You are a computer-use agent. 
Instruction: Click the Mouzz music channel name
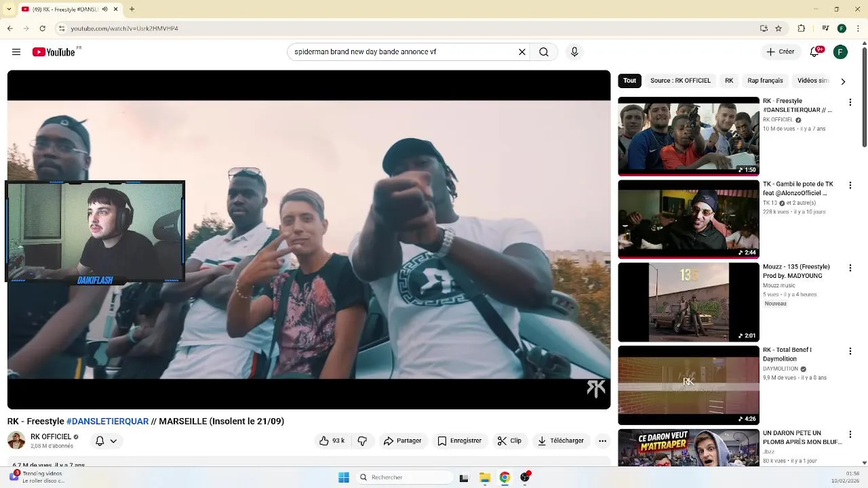coord(779,286)
